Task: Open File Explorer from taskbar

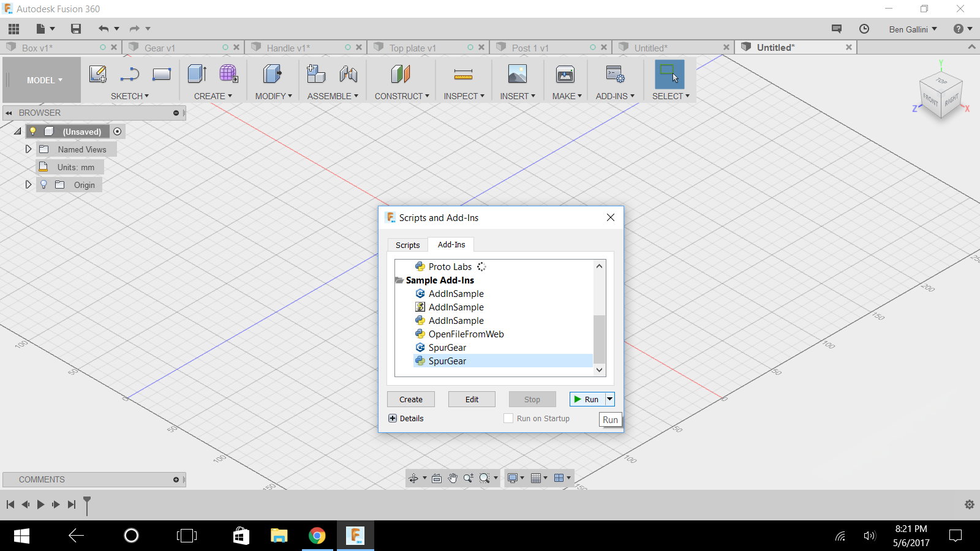Action: pos(279,536)
